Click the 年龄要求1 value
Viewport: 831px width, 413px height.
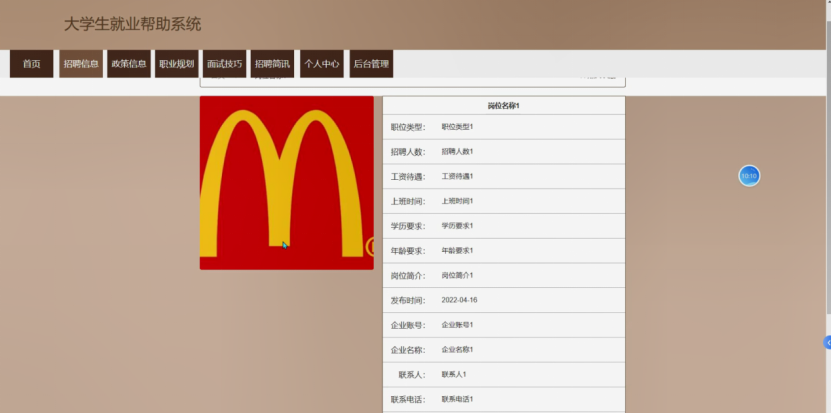click(457, 251)
